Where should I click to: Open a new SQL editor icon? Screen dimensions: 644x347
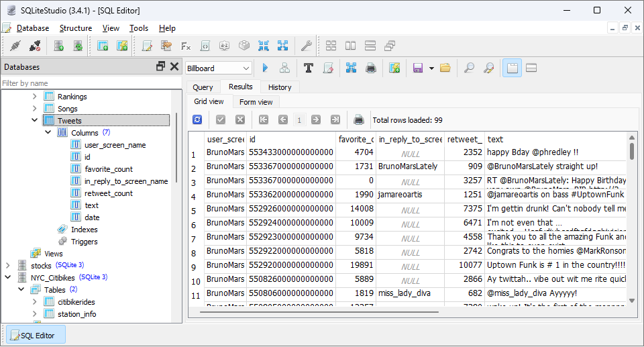tap(147, 46)
